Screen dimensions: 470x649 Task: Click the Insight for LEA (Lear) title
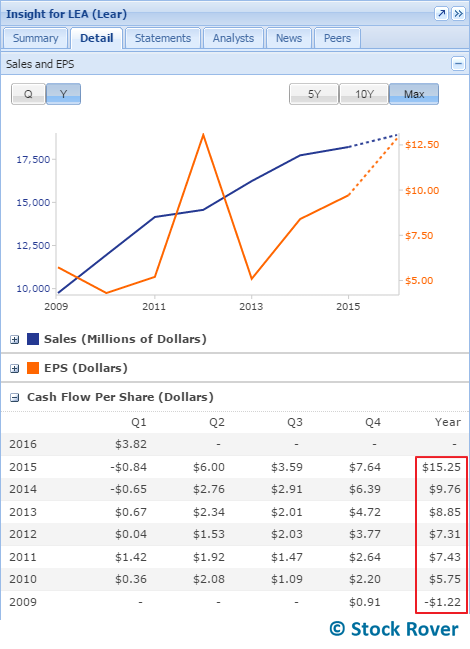coord(66,14)
